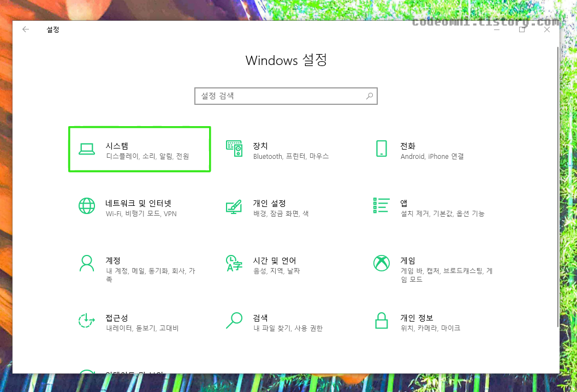The width and height of the screenshot is (577, 392).
Task: Open the 앱 list icon
Action: (x=381, y=205)
